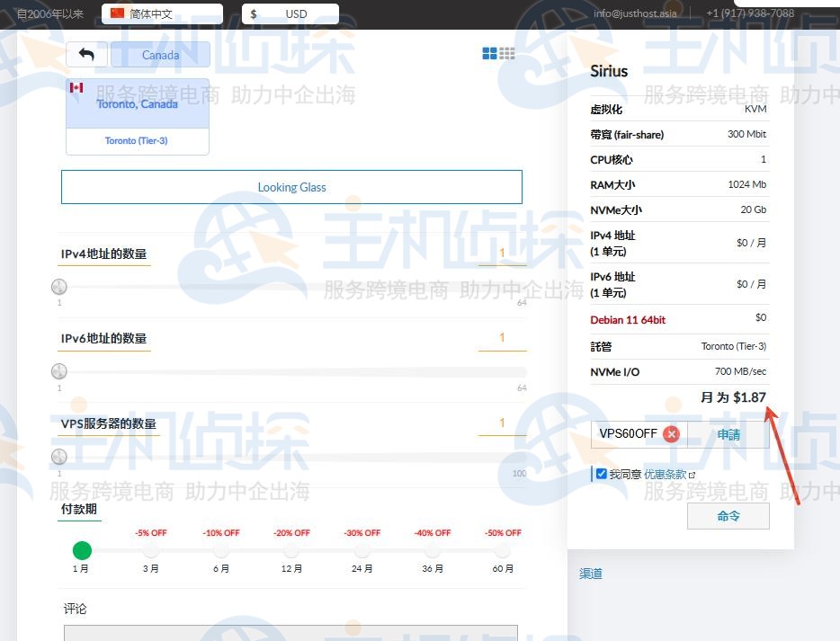Viewport: 840px width, 641px height.
Task: Tick the 我同意 terms agreement checkbox
Action: (x=601, y=474)
